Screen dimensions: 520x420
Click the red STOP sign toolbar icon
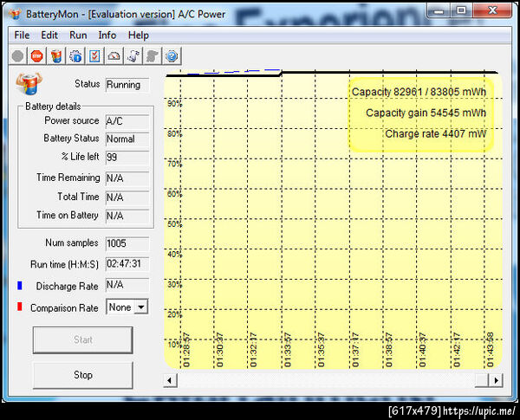click(36, 56)
